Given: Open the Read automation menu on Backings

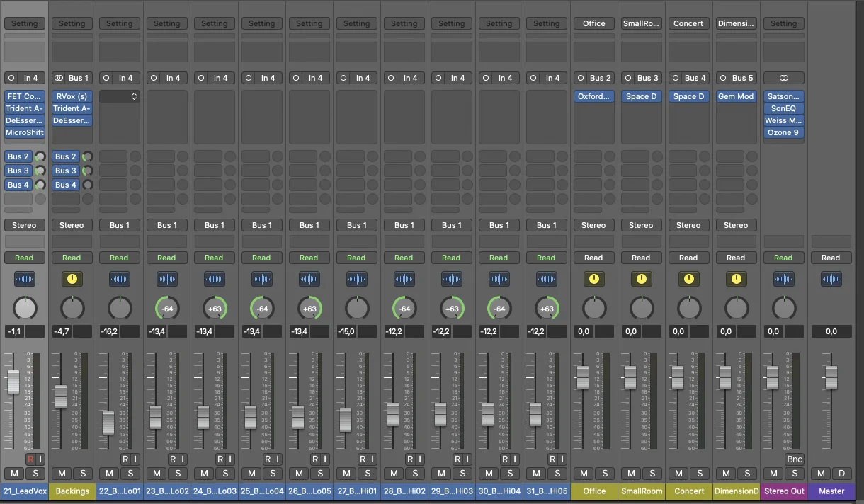Looking at the screenshot, I should click(x=72, y=258).
